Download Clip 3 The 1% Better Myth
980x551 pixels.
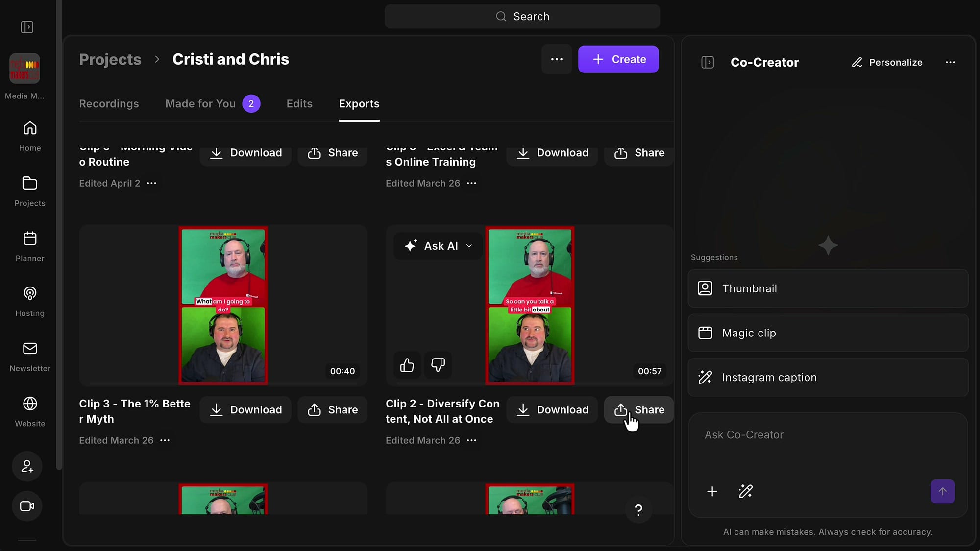[245, 409]
